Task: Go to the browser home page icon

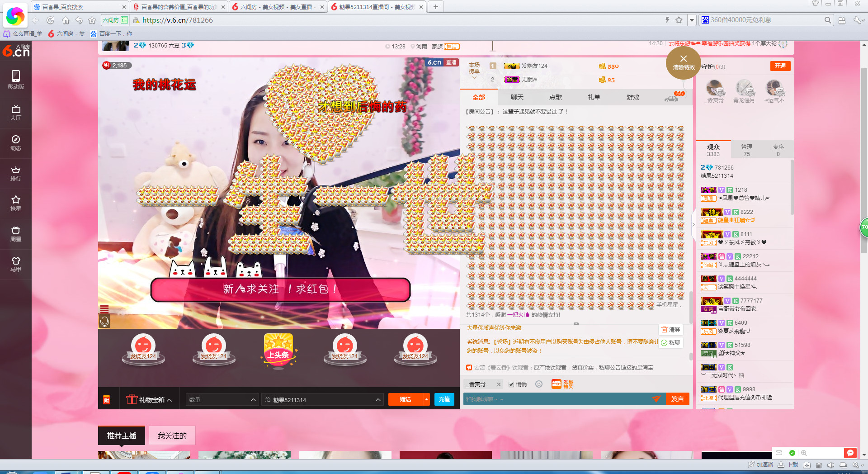Action: point(66,20)
